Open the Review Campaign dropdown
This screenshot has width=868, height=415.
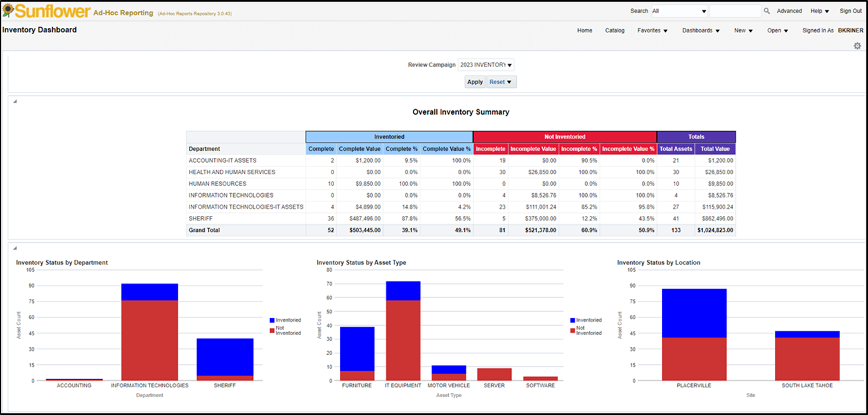pos(486,65)
